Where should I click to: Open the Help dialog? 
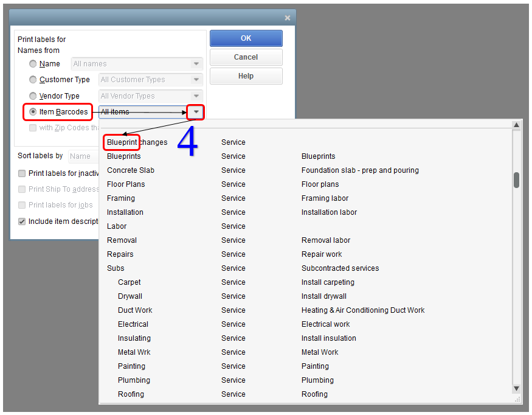(246, 75)
